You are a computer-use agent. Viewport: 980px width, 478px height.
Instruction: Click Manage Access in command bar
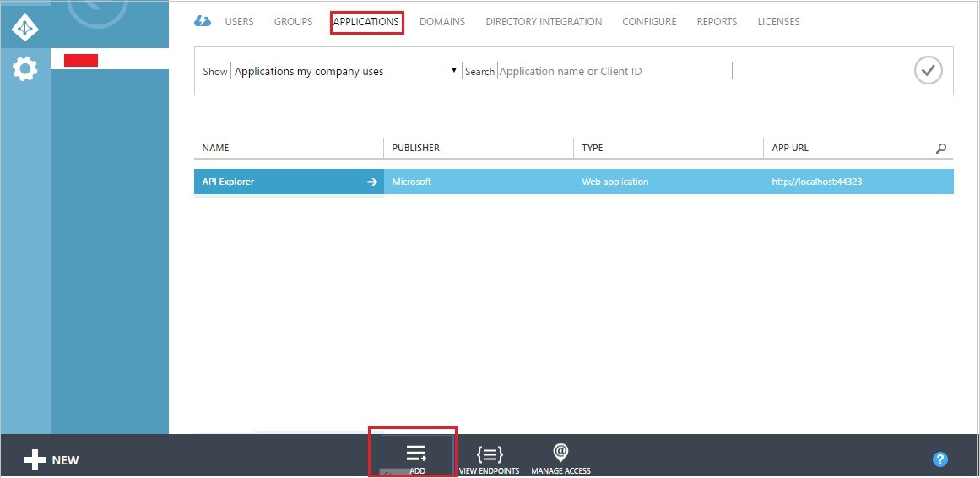pos(560,460)
